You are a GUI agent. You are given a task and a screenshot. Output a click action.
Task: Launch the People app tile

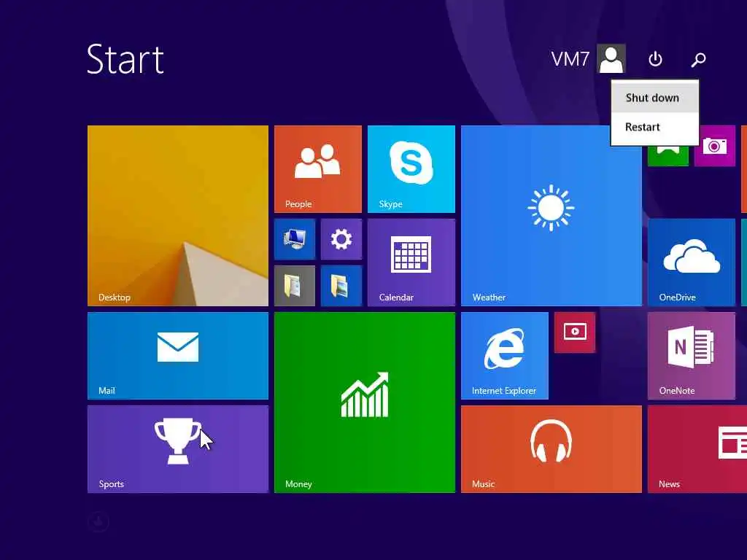coord(318,169)
